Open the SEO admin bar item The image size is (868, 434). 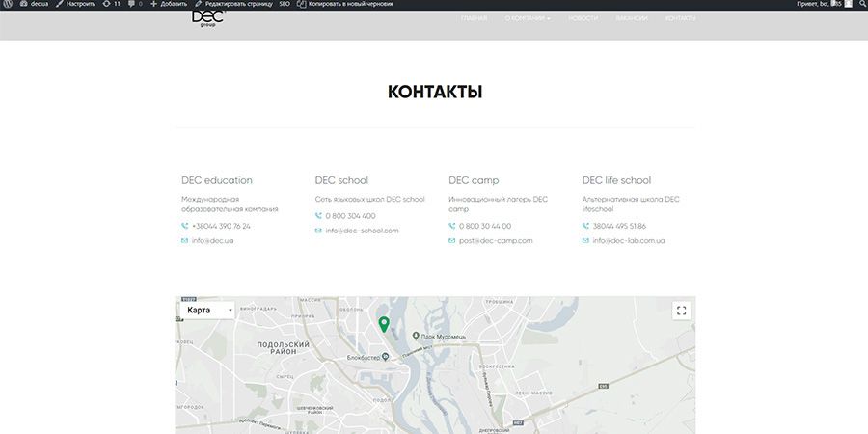coord(285,5)
